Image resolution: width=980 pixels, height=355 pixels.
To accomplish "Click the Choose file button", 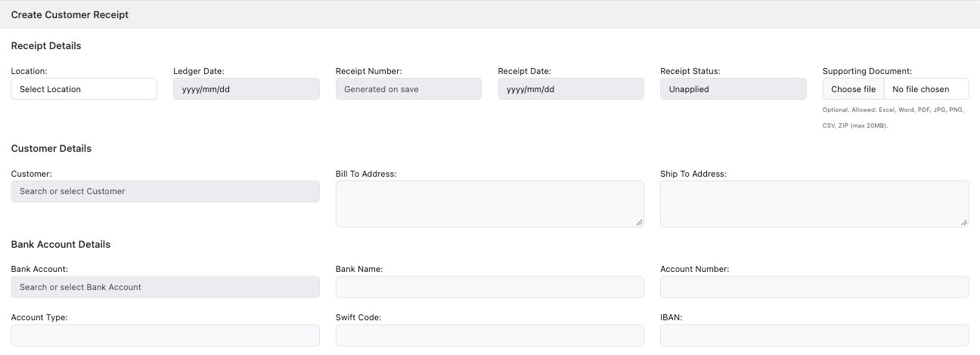I will coord(853,89).
